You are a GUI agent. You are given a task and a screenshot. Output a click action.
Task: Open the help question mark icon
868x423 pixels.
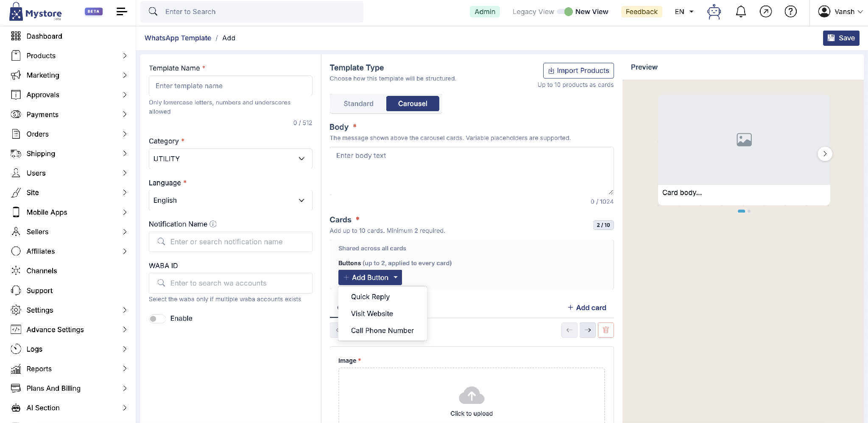pyautogui.click(x=790, y=11)
